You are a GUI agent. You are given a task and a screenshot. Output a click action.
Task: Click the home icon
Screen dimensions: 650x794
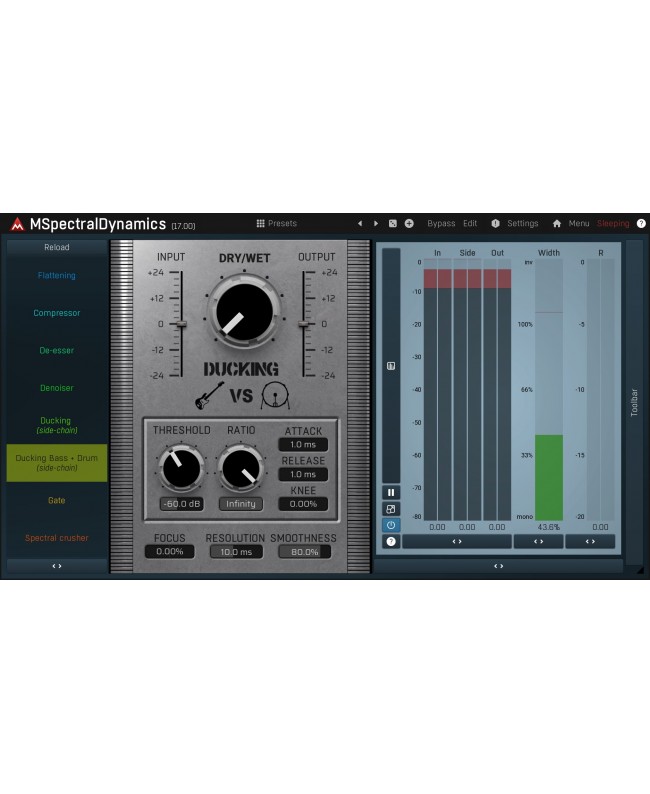(x=556, y=223)
